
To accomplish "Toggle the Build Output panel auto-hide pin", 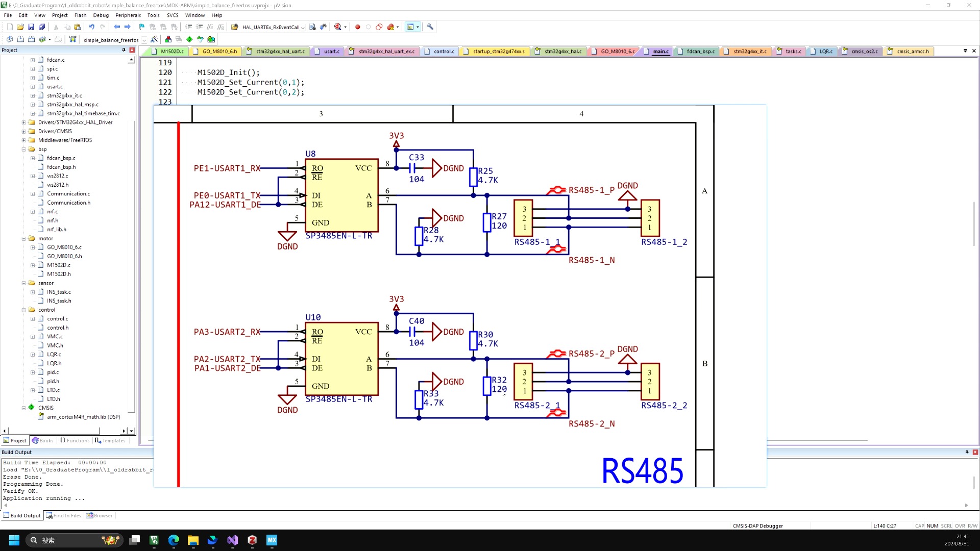I will click(967, 452).
